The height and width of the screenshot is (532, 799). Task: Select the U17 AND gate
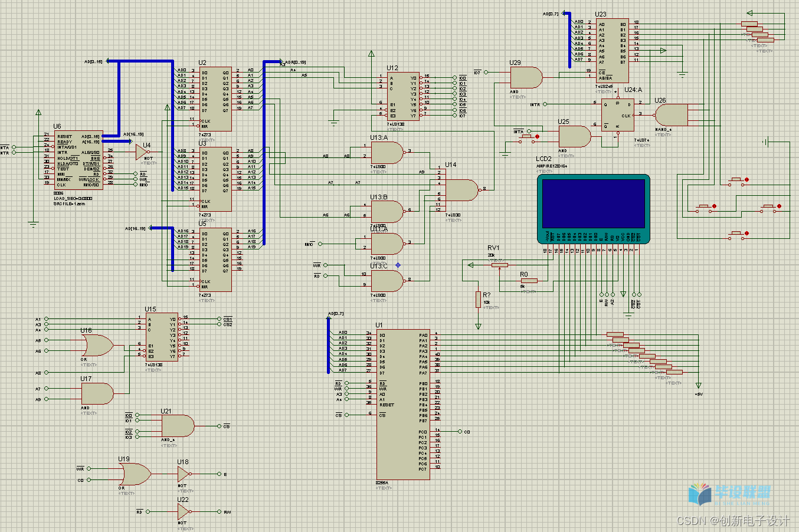click(97, 394)
